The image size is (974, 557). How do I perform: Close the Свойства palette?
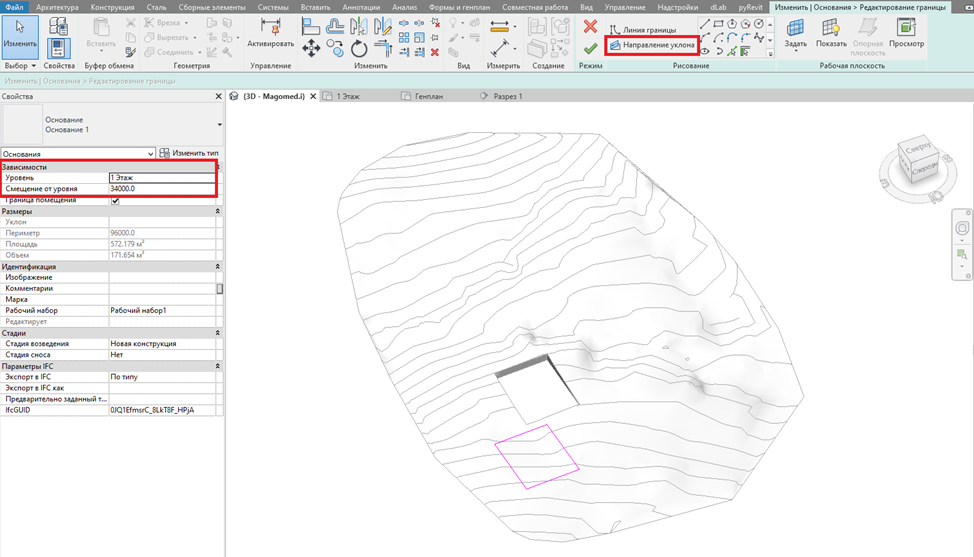[x=218, y=96]
